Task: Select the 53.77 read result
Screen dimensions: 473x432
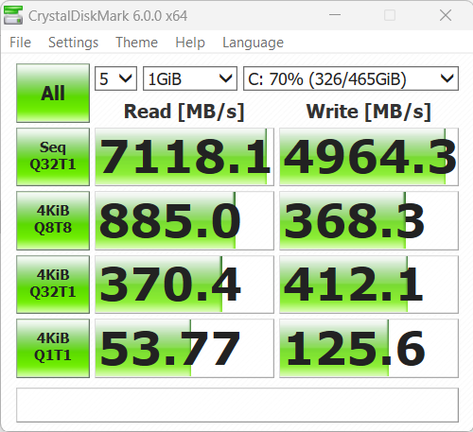Action: [x=184, y=348]
